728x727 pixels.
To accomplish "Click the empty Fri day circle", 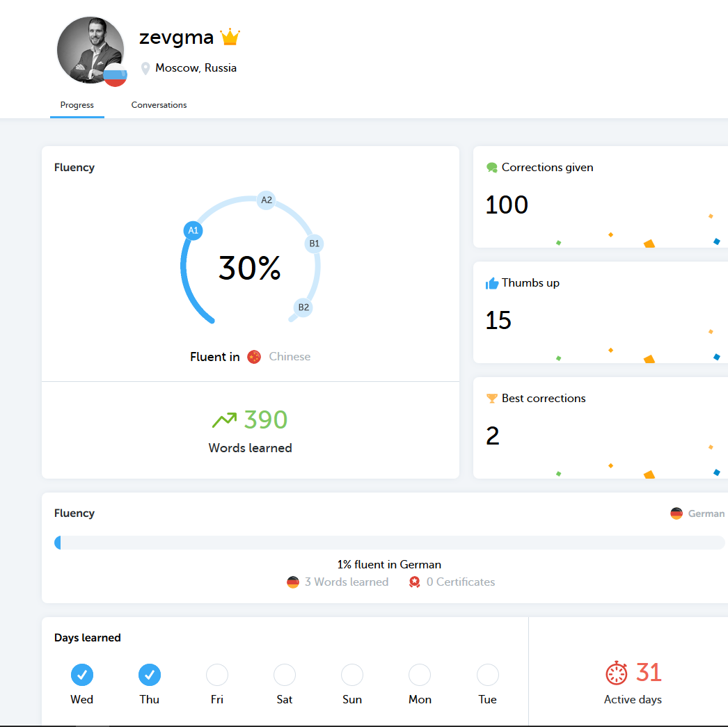I will click(x=217, y=675).
